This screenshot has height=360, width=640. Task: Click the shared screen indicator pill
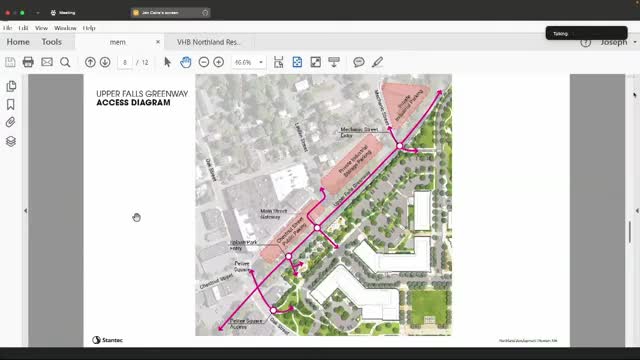171,13
